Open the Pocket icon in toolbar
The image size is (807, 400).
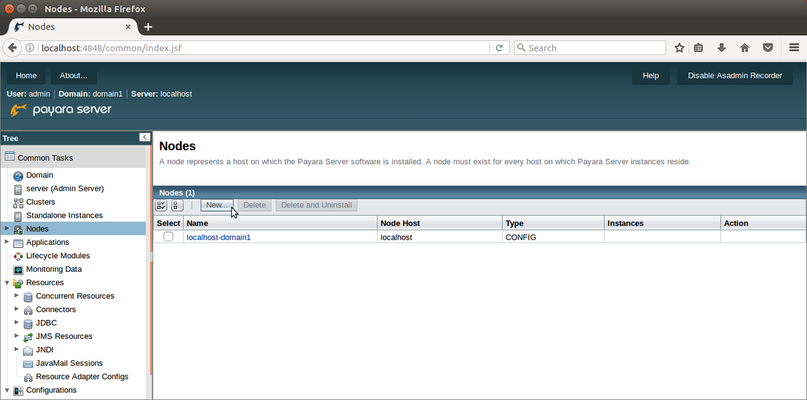pos(768,48)
